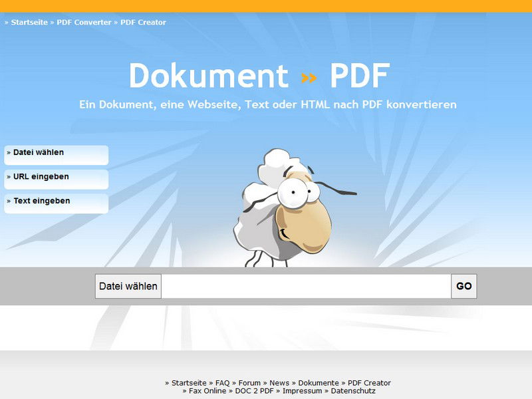Click the Dokument » PDF headline

click(x=259, y=76)
